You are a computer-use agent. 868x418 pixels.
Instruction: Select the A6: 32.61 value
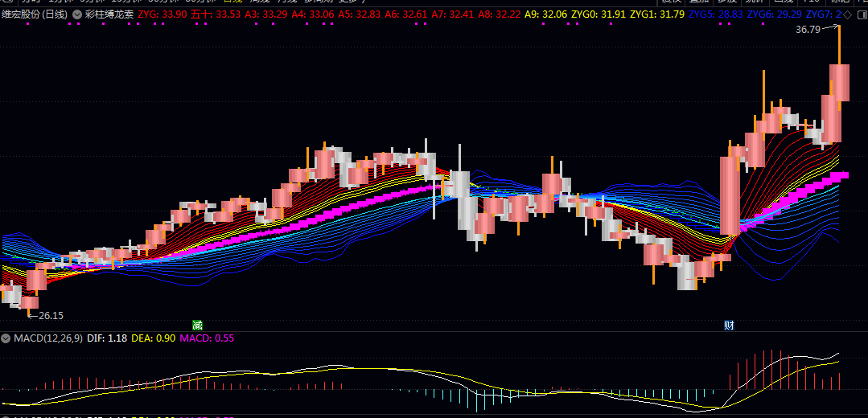tap(406, 14)
